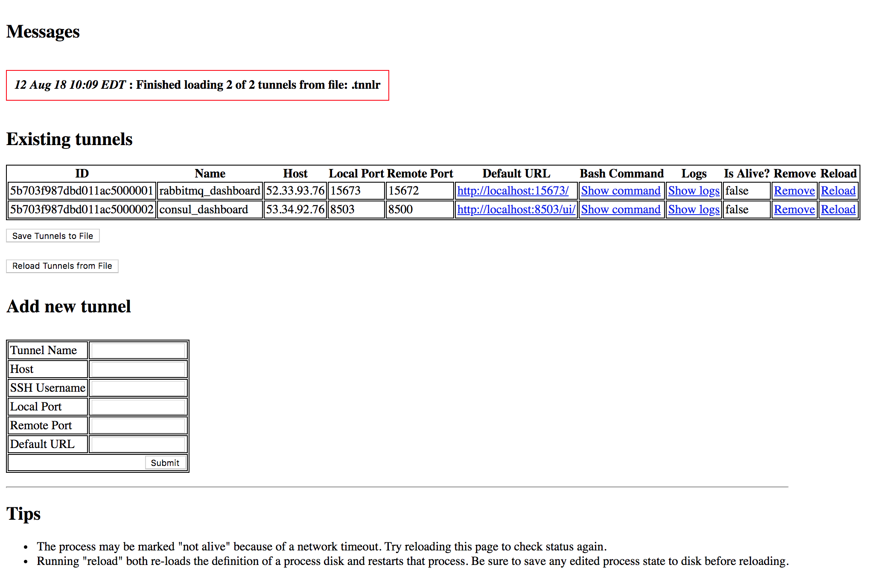Click into the Host input field
Image resolution: width=886 pixels, height=588 pixels.
[138, 369]
